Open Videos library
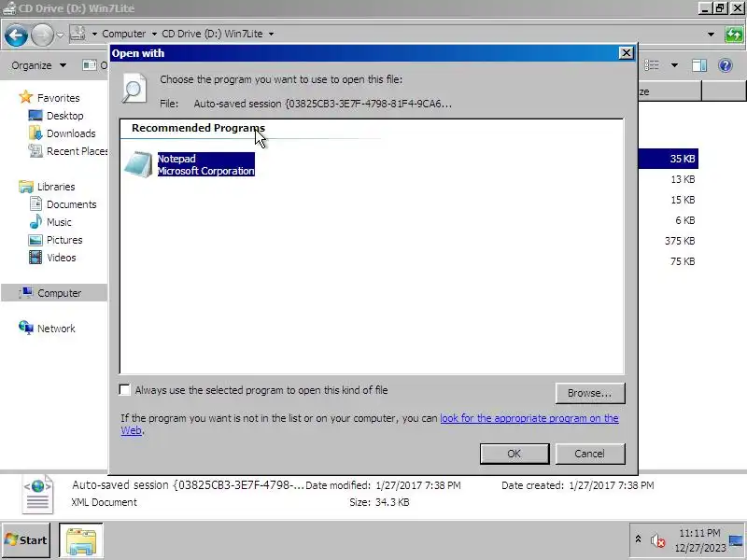The height and width of the screenshot is (560, 747). (x=52, y=258)
